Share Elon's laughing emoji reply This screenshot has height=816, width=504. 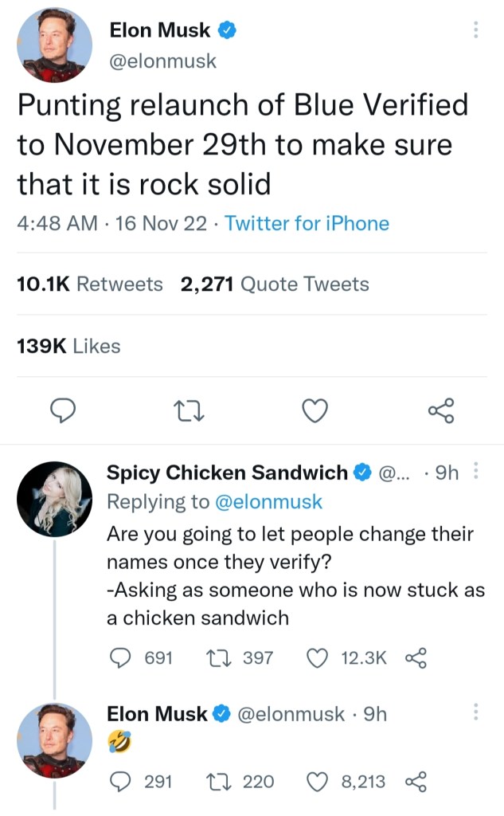(x=416, y=782)
